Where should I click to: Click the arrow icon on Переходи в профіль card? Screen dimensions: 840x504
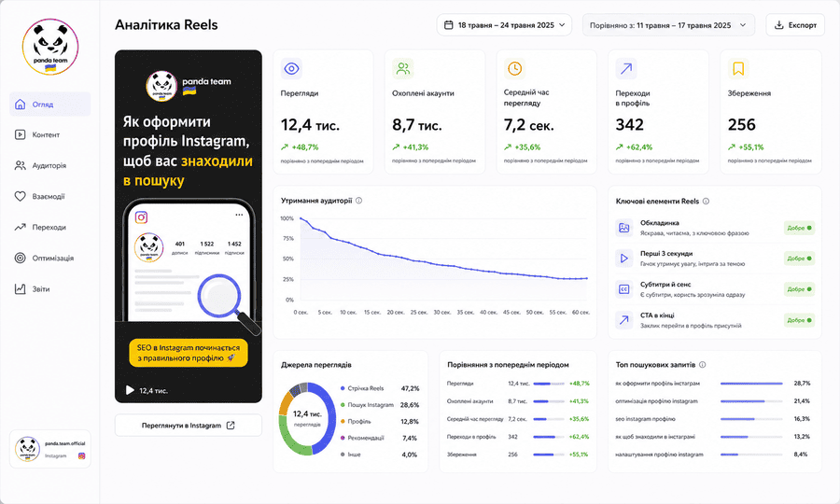[x=626, y=68]
